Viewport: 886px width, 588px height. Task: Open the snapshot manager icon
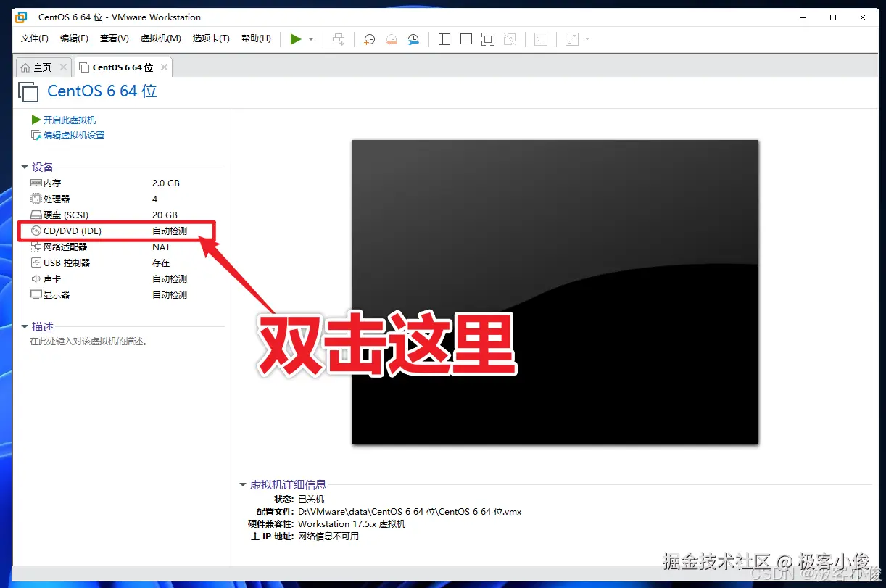pos(413,39)
